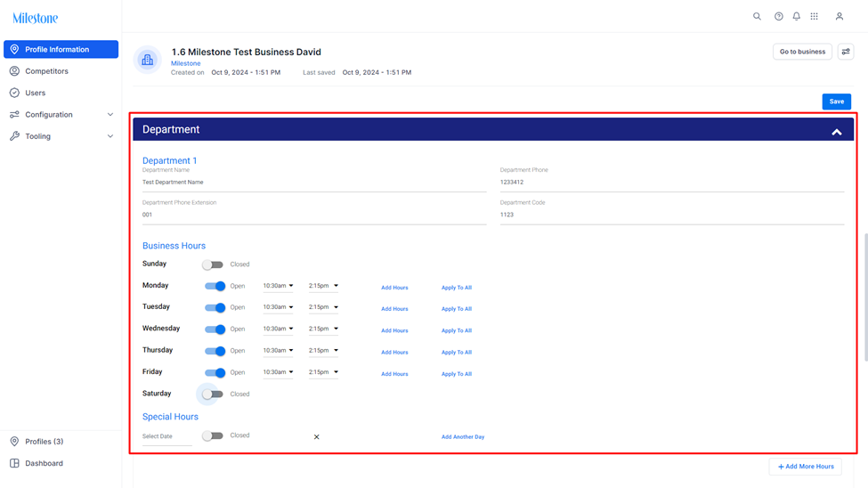Open notifications bell icon
This screenshot has width=868, height=488.
[796, 16]
